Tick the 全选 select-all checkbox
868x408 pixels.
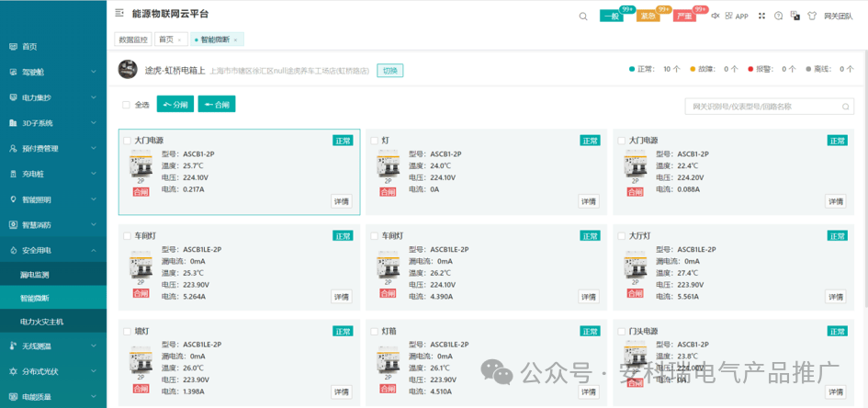click(126, 105)
